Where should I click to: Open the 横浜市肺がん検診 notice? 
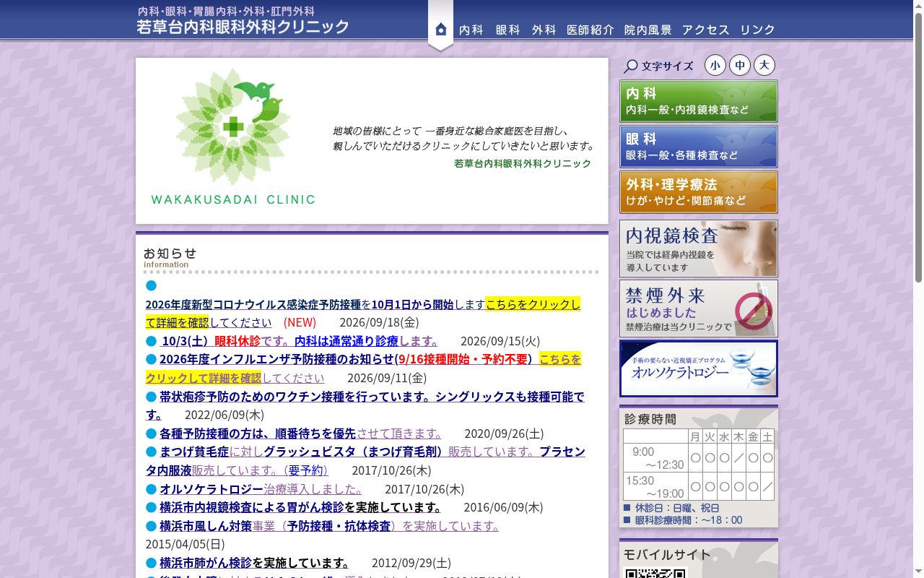click(x=255, y=563)
